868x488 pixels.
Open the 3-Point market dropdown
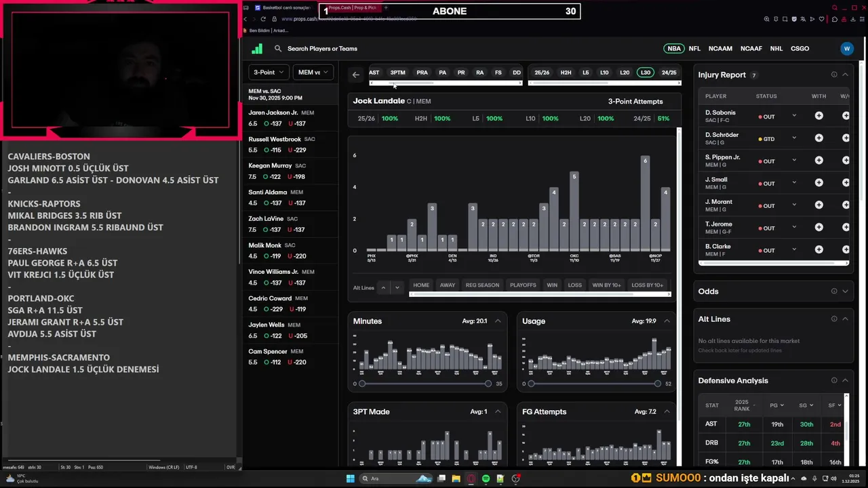(269, 73)
